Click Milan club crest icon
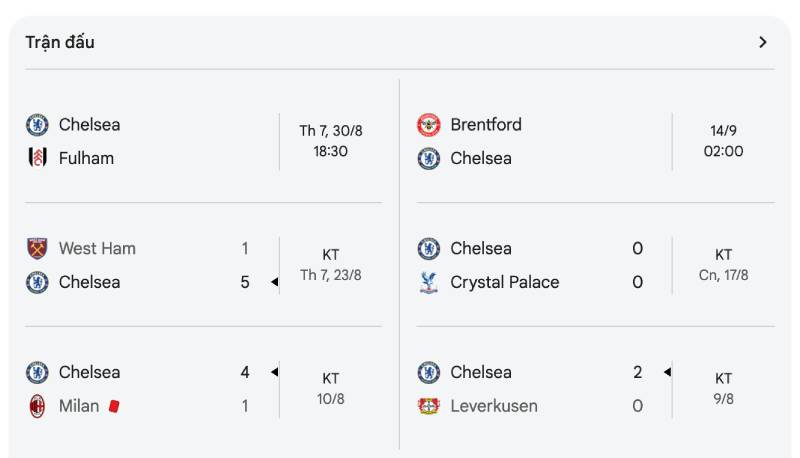Viewport: 800px width, 458px height. pos(37,406)
